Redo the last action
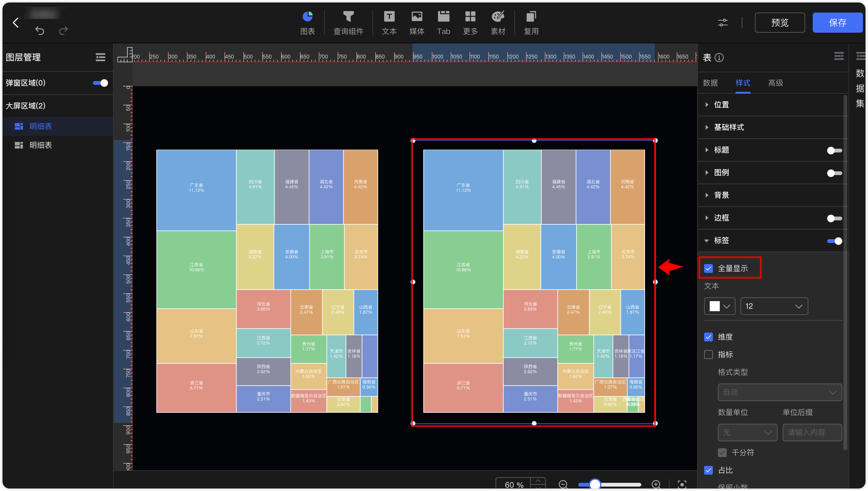Viewport: 868px width, 491px height. coord(63,31)
